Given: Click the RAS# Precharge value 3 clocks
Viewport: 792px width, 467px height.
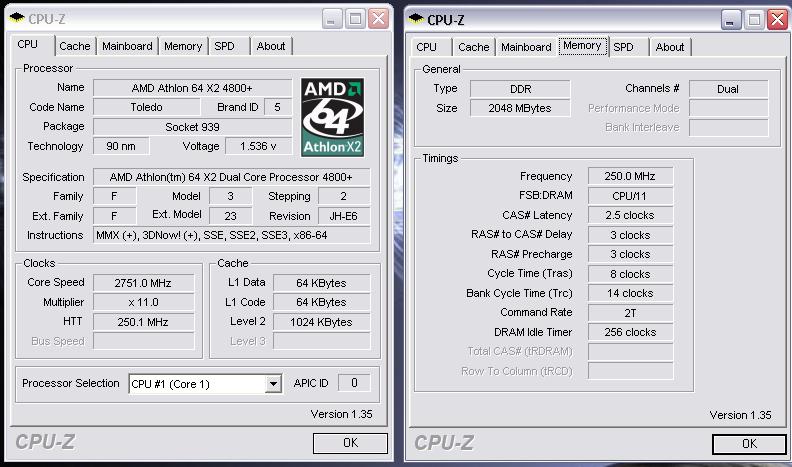Looking at the screenshot, I should [x=630, y=254].
